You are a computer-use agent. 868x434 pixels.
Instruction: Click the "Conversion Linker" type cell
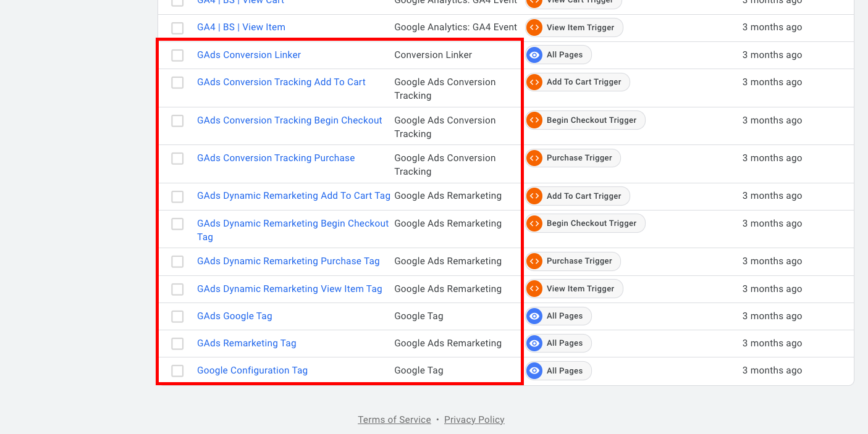coord(433,55)
